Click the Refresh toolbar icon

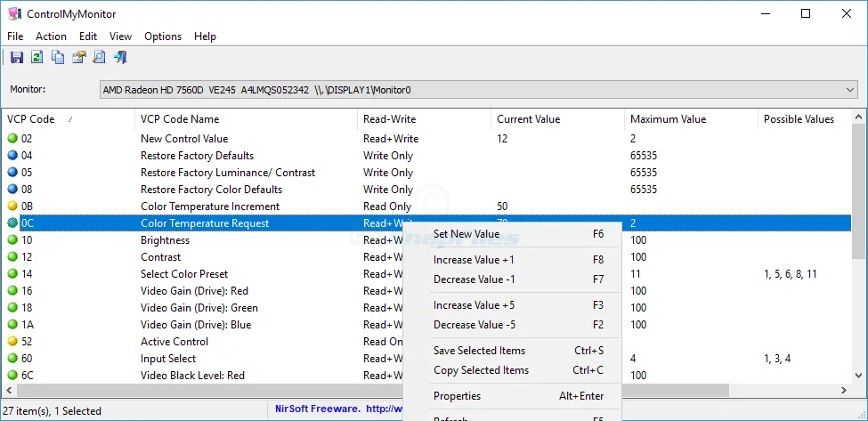pos(37,58)
